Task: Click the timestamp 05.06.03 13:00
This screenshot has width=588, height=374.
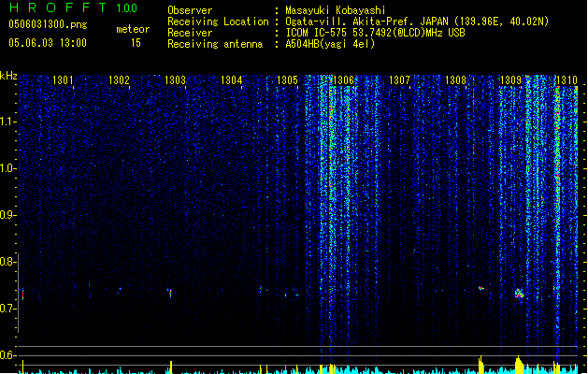Action: tap(48, 43)
